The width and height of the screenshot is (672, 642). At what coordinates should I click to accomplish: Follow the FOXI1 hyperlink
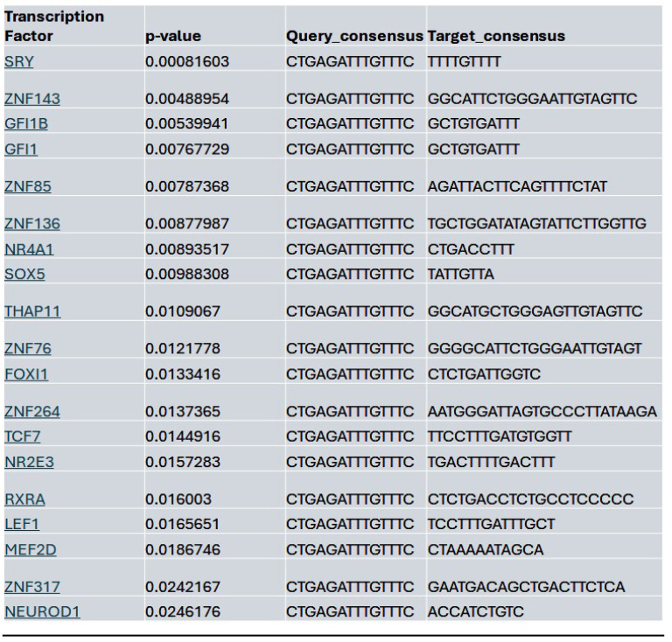pyautogui.click(x=26, y=374)
